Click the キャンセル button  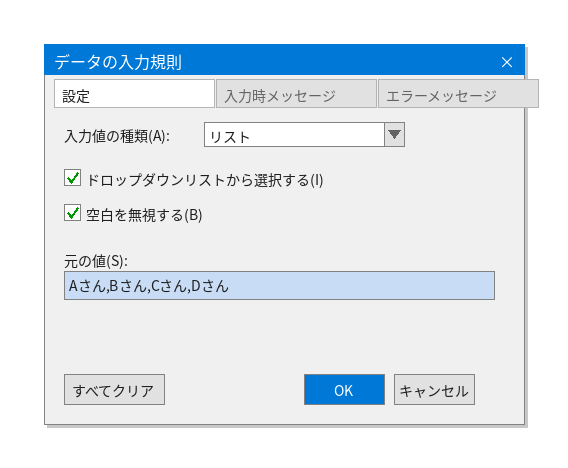click(434, 390)
